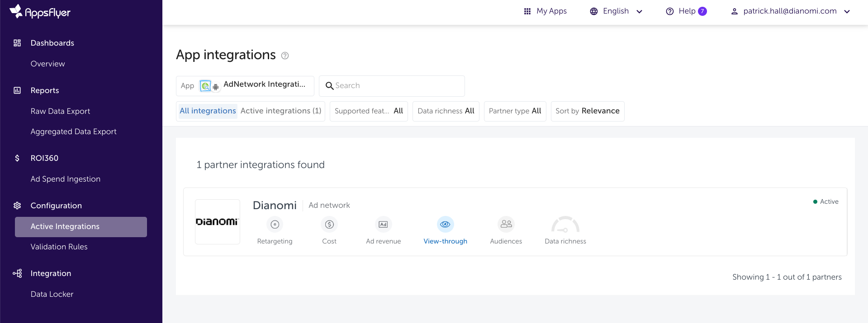The height and width of the screenshot is (323, 868).
Task: Click the Dashboards grid icon
Action: [x=17, y=43]
